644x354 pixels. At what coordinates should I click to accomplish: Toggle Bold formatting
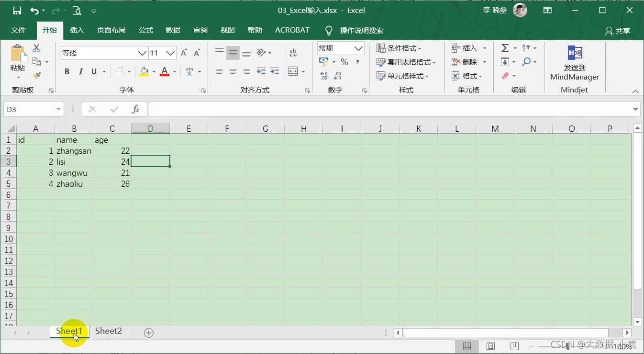(67, 71)
